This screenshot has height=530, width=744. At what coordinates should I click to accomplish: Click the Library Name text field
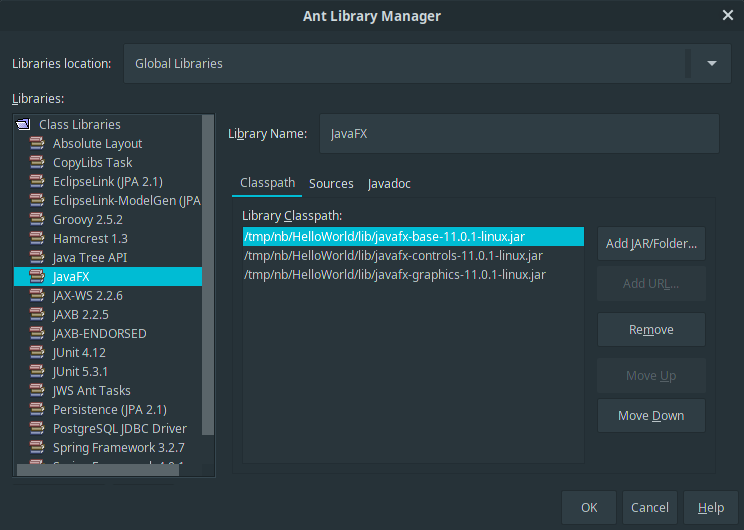[x=519, y=134]
